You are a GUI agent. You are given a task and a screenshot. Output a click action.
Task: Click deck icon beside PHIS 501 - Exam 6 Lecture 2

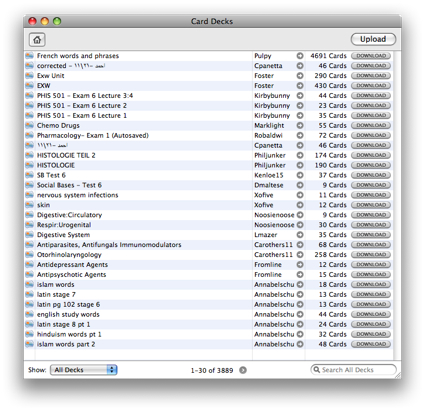30,106
